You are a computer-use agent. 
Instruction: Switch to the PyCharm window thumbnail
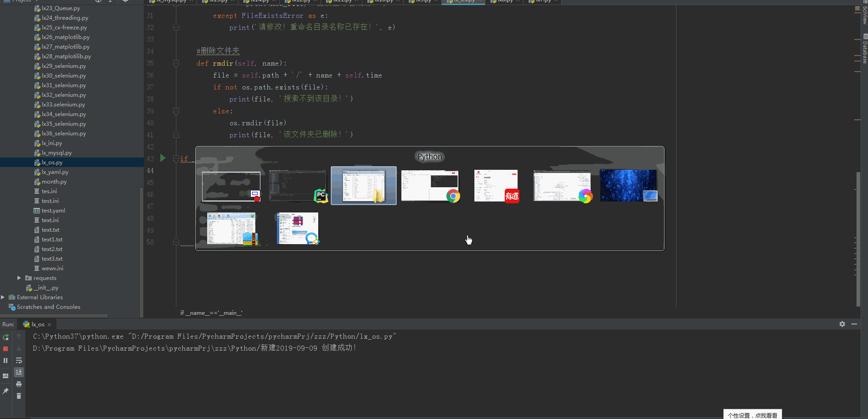298,186
